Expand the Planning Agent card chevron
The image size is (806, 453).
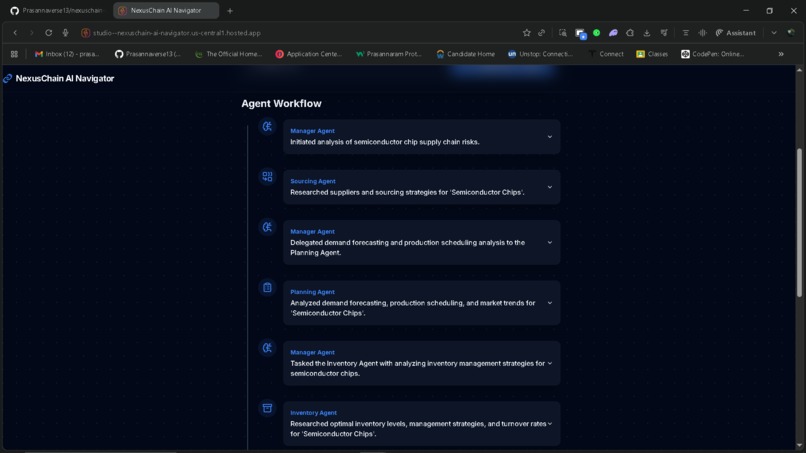(549, 303)
